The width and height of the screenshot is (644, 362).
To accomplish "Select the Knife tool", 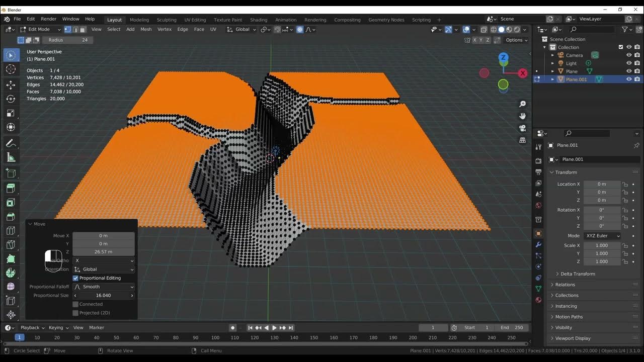I will pyautogui.click(x=11, y=245).
